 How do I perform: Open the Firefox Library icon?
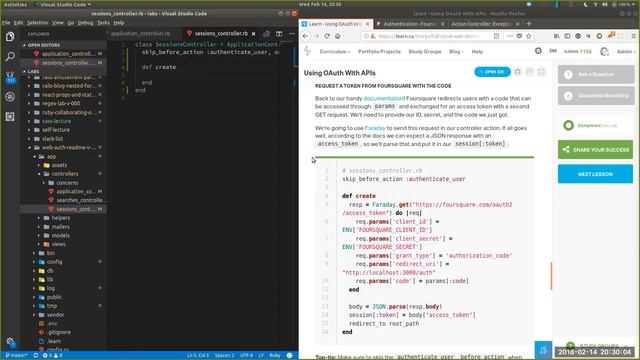coord(557,36)
